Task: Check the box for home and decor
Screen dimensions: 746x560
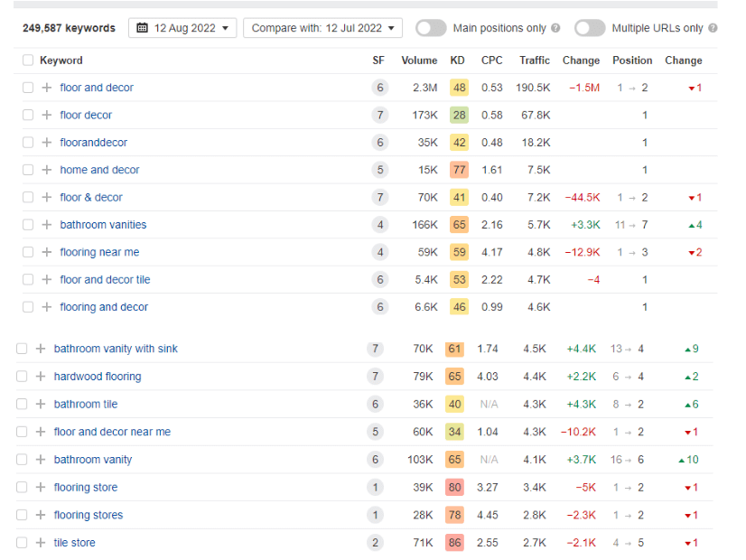Action: [x=28, y=170]
